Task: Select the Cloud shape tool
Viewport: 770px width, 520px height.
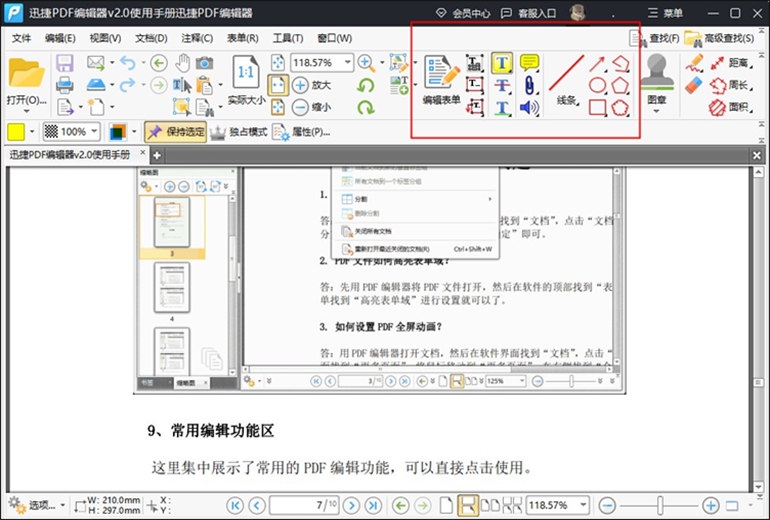Action: pyautogui.click(x=620, y=108)
